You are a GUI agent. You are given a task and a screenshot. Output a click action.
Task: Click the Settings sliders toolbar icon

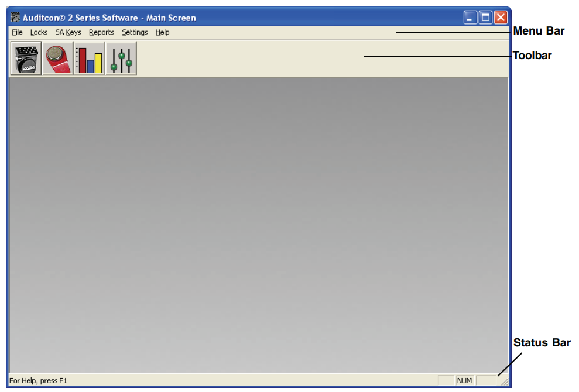(121, 59)
